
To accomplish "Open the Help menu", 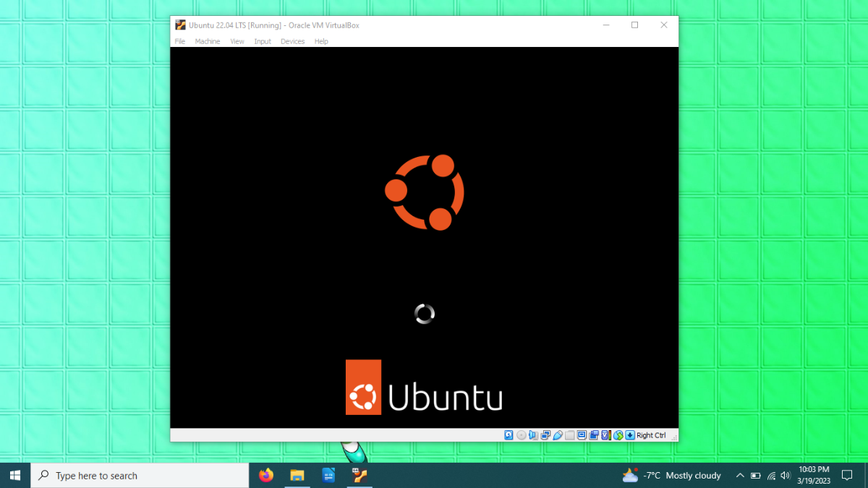I will click(x=321, y=41).
